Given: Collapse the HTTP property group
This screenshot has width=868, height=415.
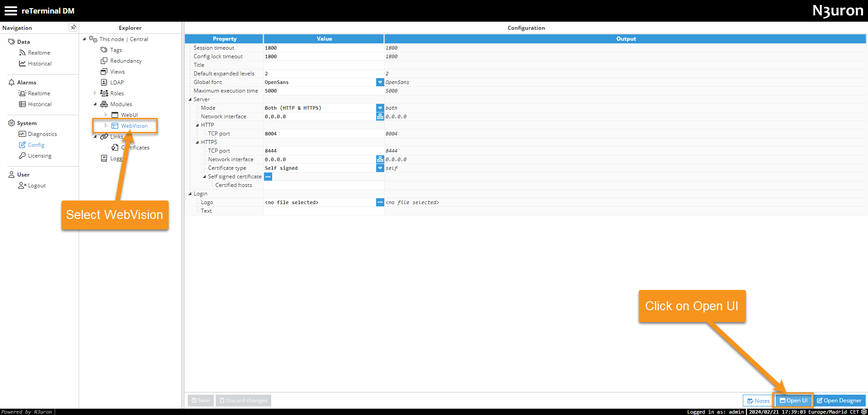Looking at the screenshot, I should [197, 125].
